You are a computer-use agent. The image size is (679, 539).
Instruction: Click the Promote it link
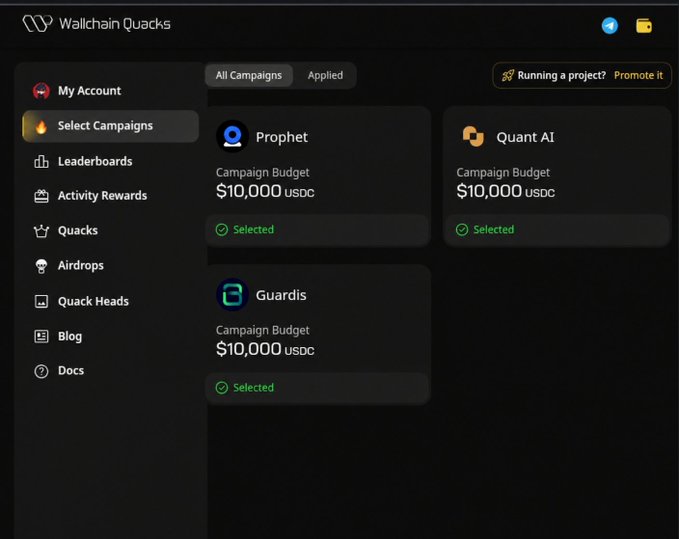(x=638, y=75)
